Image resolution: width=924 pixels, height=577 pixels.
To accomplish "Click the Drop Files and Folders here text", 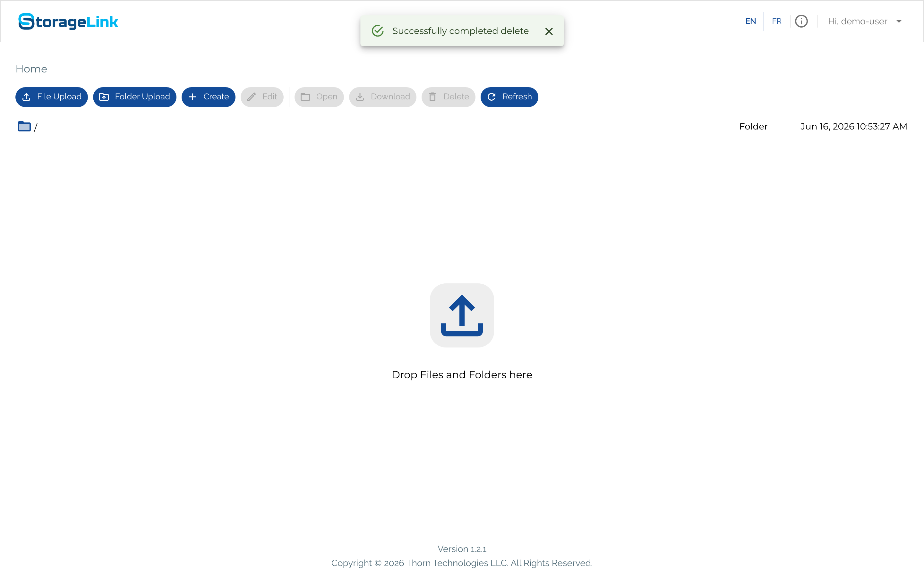I will tap(462, 375).
